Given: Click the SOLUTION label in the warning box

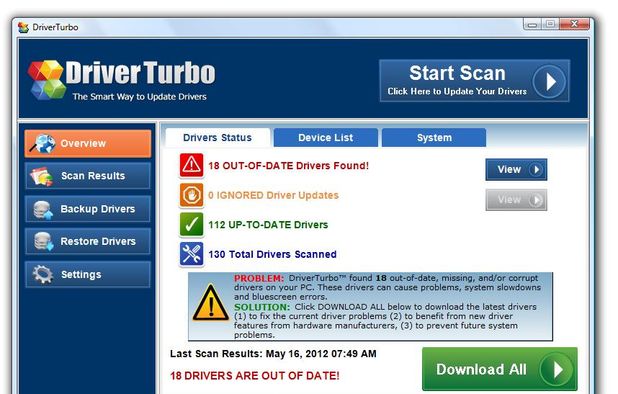Looking at the screenshot, I should point(262,307).
